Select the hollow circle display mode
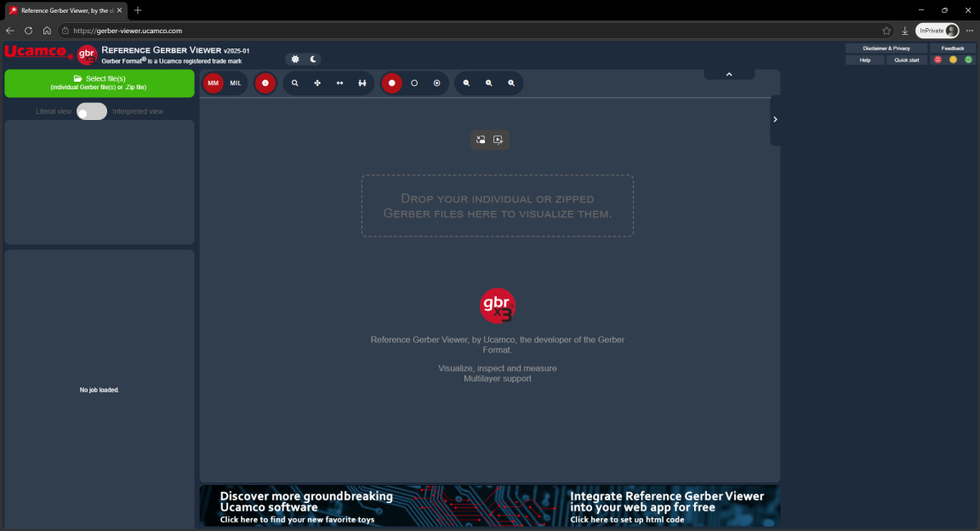 click(x=414, y=83)
